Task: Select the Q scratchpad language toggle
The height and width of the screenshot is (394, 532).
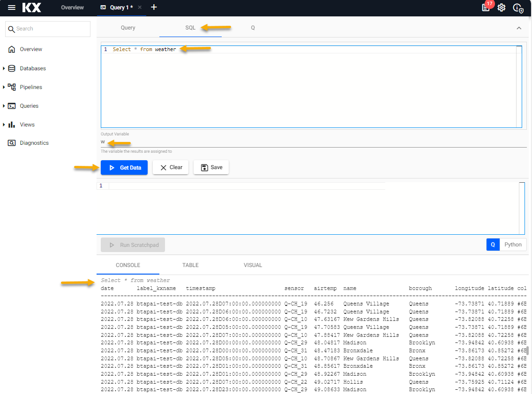Action: point(493,245)
